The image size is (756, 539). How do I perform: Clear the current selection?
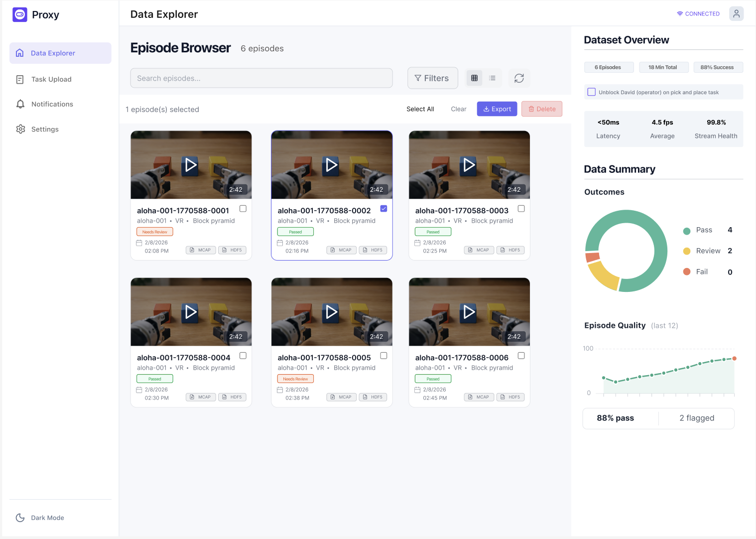click(459, 109)
